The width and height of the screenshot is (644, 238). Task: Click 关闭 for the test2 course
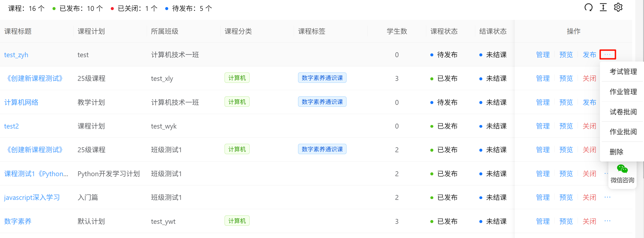(589, 126)
